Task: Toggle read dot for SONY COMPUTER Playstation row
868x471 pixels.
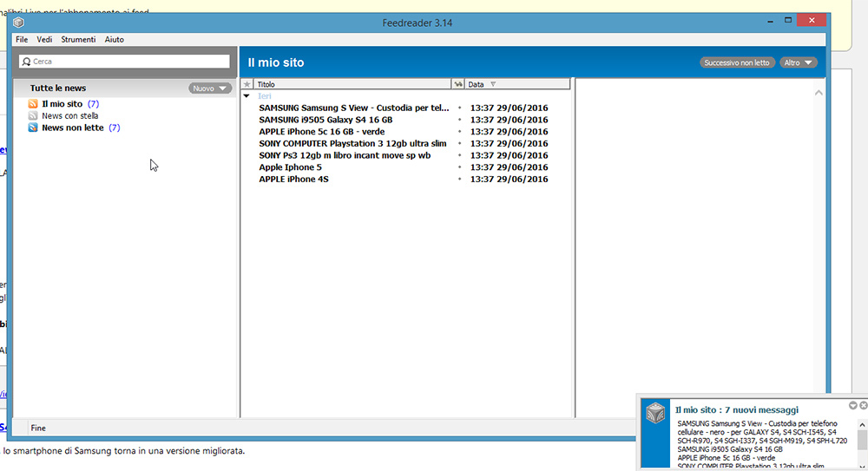Action: 459,143
